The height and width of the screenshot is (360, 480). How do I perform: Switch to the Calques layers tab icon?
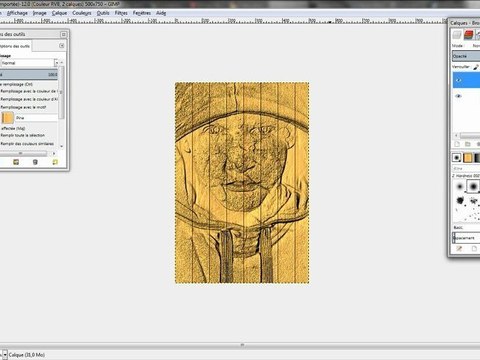(x=457, y=35)
